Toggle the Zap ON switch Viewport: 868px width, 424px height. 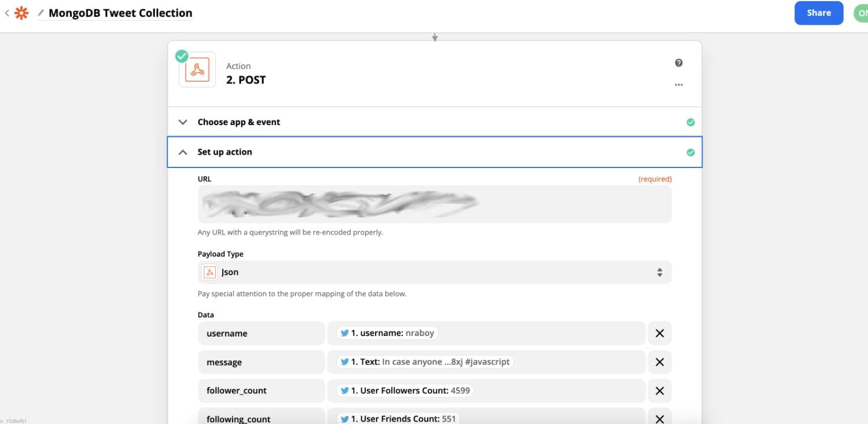pos(861,13)
